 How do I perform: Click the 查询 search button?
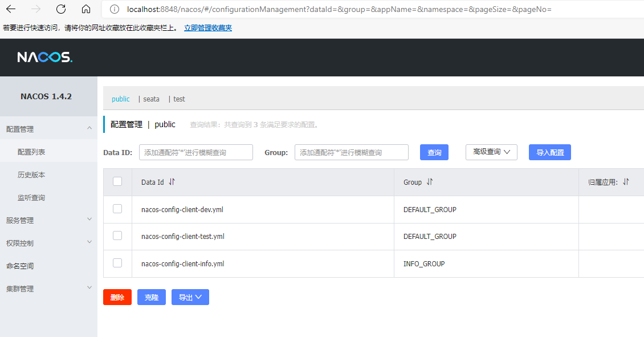click(434, 152)
